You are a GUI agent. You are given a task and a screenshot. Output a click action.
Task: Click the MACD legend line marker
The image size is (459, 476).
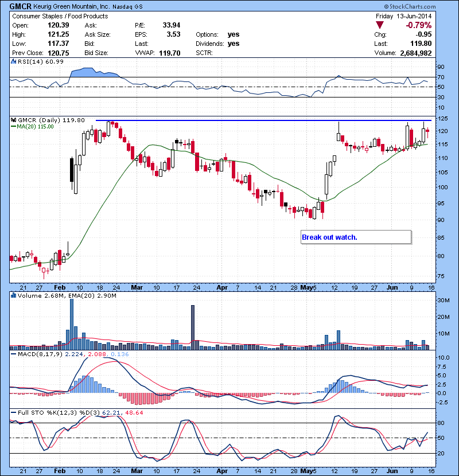pyautogui.click(x=13, y=354)
